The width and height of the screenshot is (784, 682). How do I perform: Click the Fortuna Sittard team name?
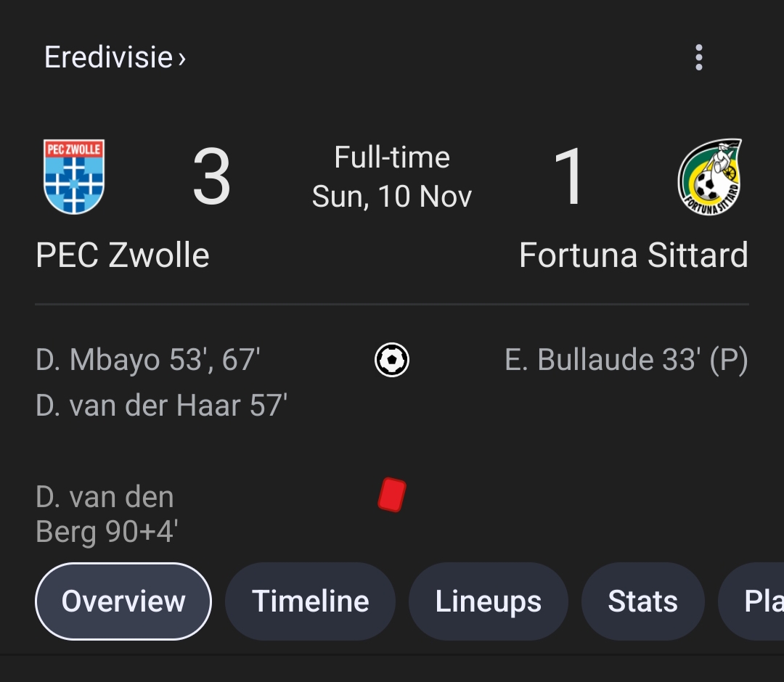[x=634, y=255]
